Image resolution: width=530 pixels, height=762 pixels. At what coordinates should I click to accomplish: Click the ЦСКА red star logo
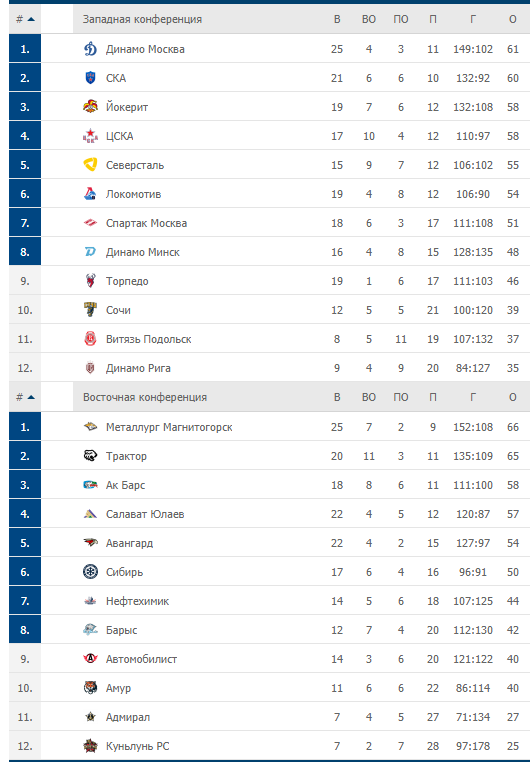[90, 136]
